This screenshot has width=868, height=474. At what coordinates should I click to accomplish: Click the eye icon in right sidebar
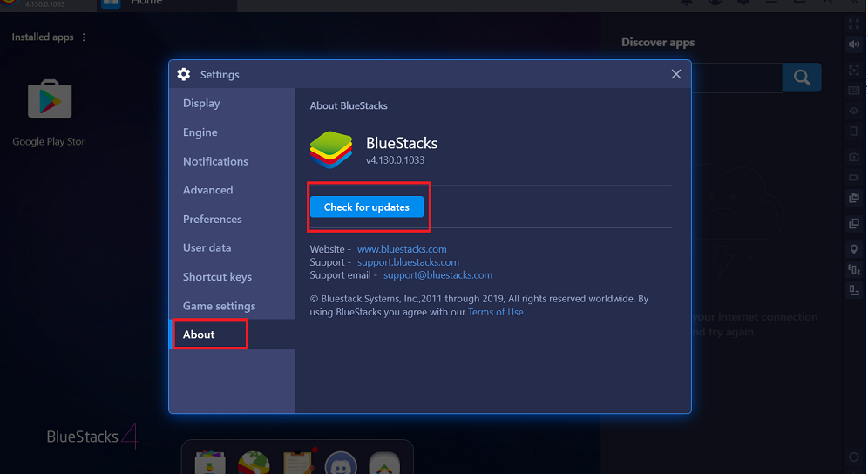click(853, 111)
